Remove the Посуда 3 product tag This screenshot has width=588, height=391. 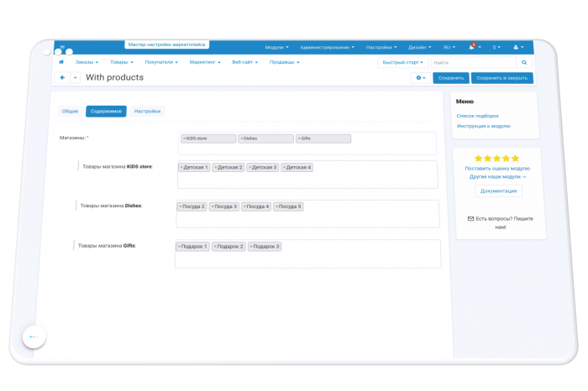pyautogui.click(x=213, y=206)
